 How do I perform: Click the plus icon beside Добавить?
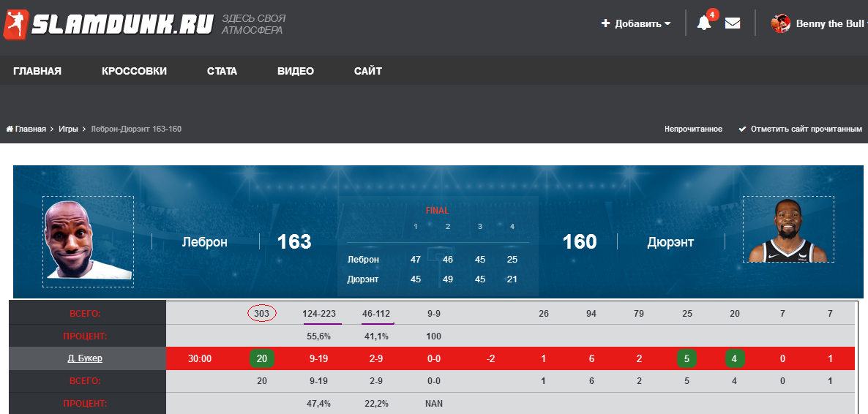tap(605, 23)
